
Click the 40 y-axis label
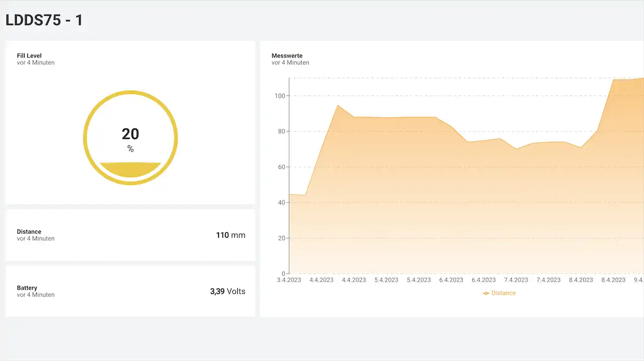282,203
